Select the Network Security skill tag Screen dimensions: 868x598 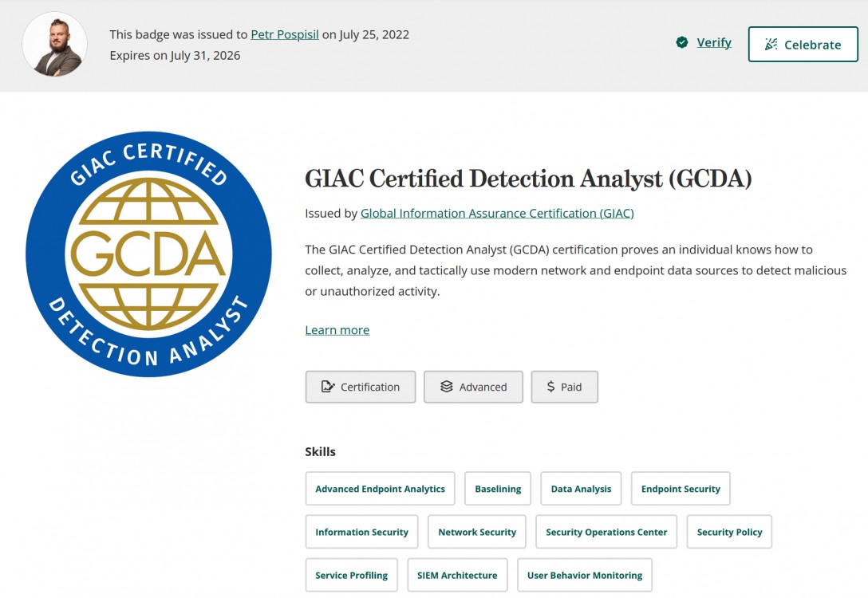pyautogui.click(x=477, y=532)
